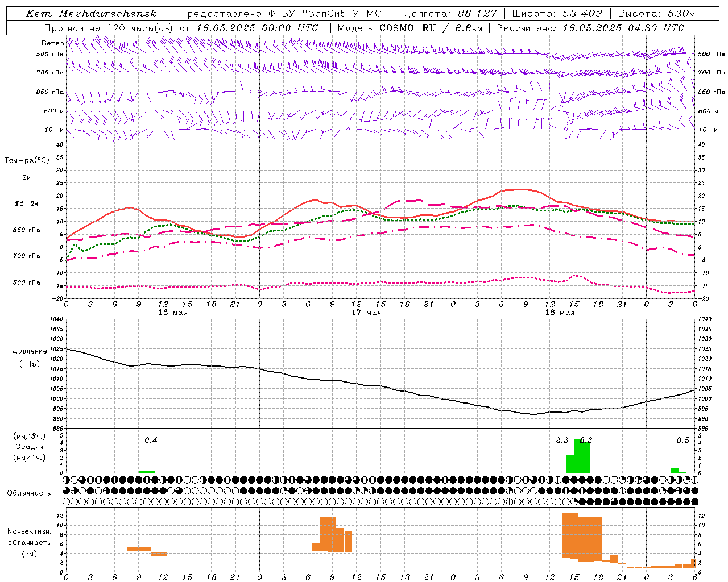Click the left '10 м' wind level label
Image resolution: width=728 pixels, height=582 pixels.
pos(54,130)
